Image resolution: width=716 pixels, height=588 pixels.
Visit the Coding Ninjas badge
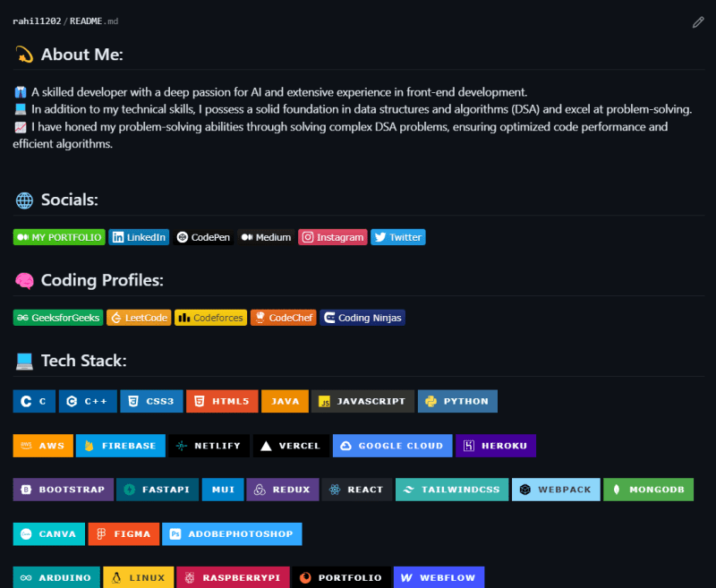[362, 318]
